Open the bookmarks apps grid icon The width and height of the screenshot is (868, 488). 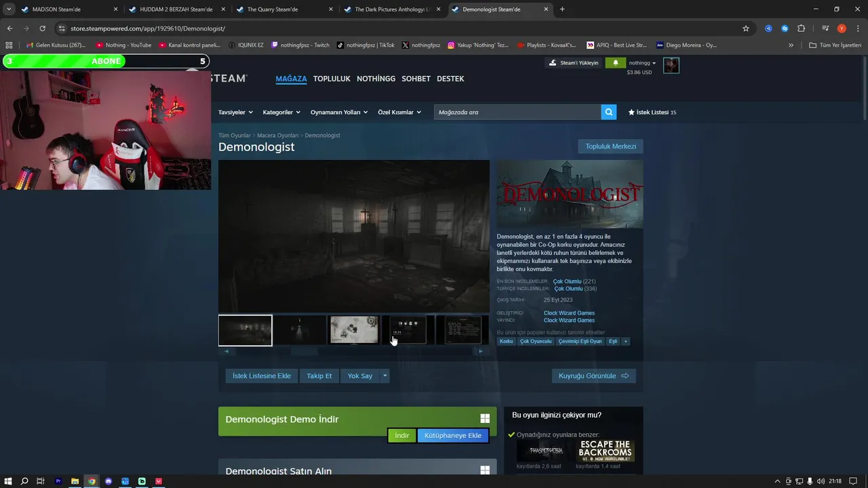(9, 45)
